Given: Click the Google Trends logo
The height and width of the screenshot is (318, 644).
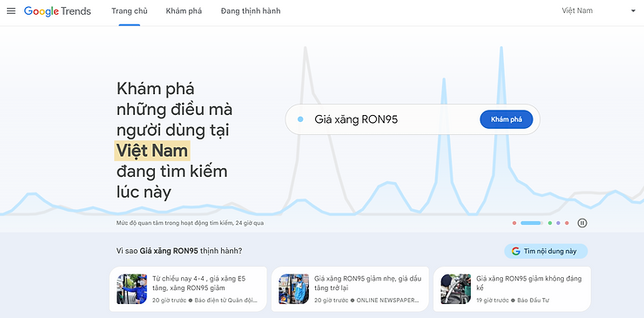Looking at the screenshot, I should [x=57, y=11].
